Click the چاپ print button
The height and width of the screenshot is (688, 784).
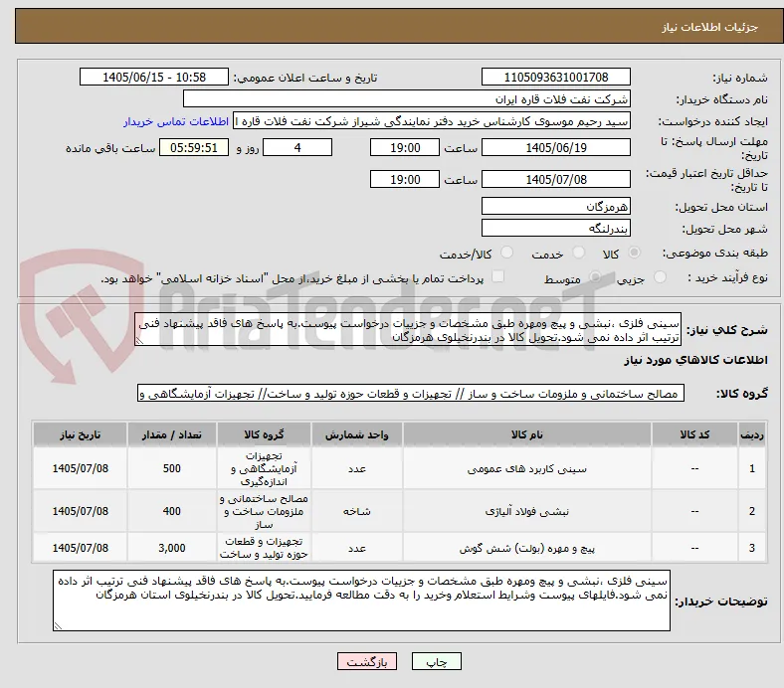(x=437, y=661)
